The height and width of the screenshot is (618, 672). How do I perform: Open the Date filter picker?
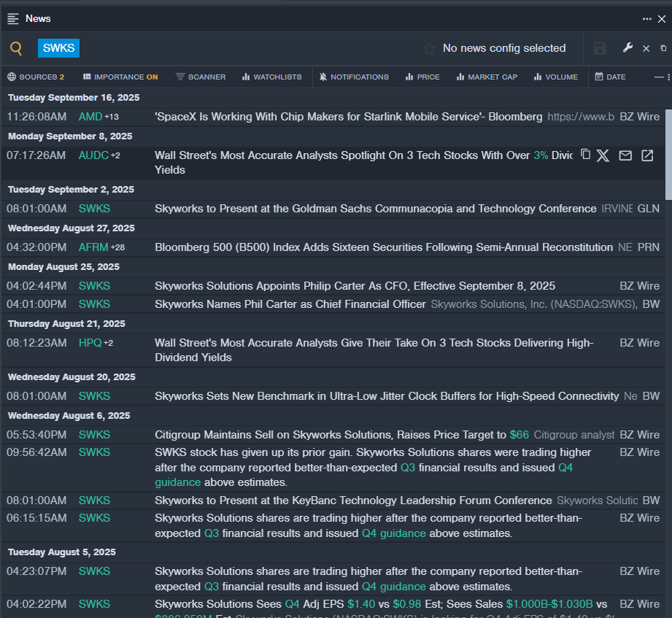coord(610,77)
